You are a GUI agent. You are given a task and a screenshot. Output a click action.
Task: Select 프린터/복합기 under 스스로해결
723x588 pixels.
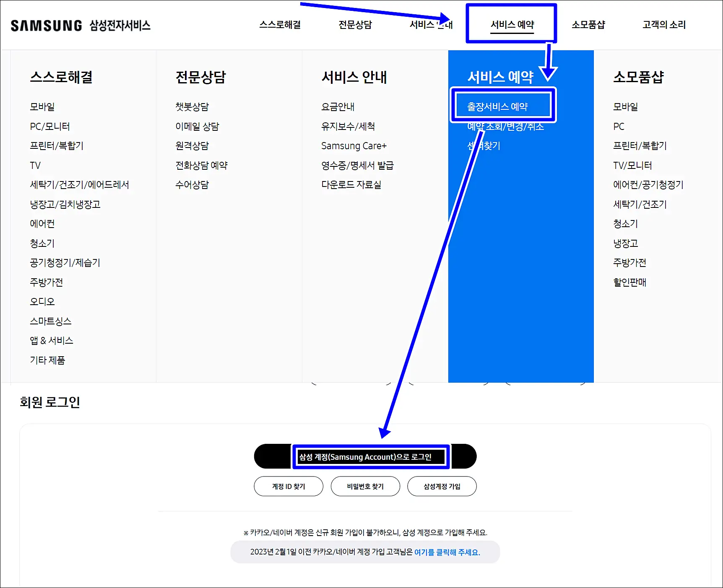[57, 146]
